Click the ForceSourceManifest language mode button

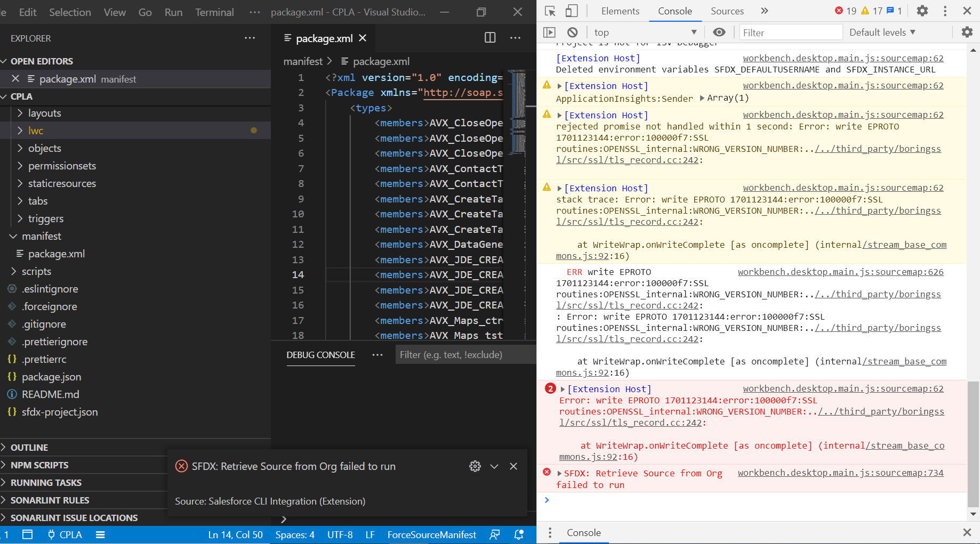point(431,534)
